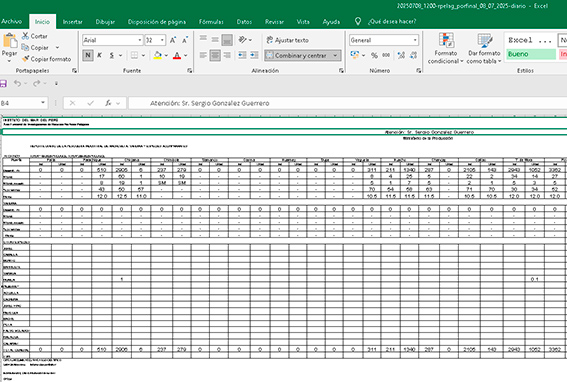Image resolution: width=567 pixels, height=382 pixels.
Task: Open the Name Box dropdown arrow
Action: click(x=43, y=103)
